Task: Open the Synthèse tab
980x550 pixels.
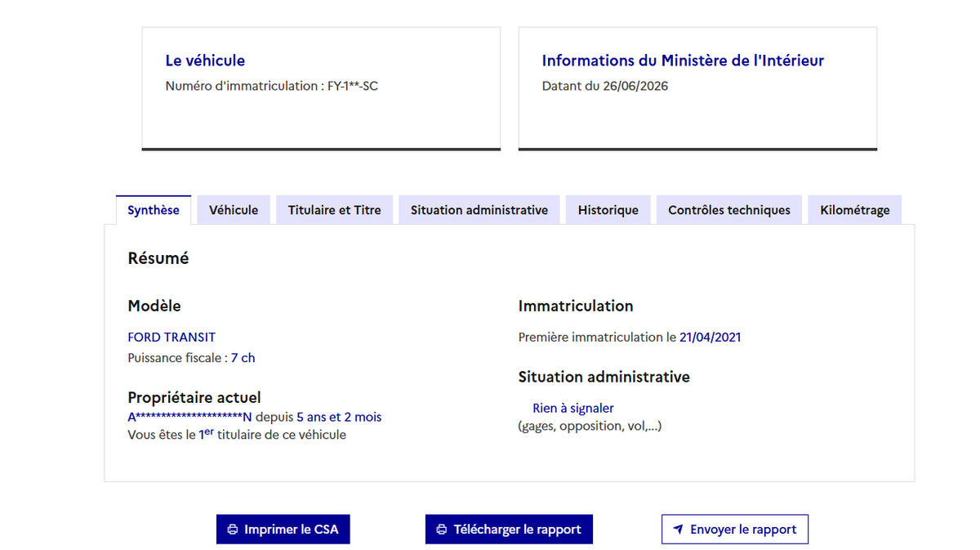Action: 154,210
